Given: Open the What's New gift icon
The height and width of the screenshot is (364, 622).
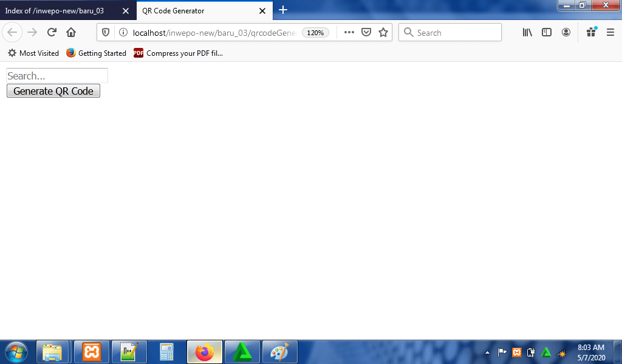Looking at the screenshot, I should [592, 32].
